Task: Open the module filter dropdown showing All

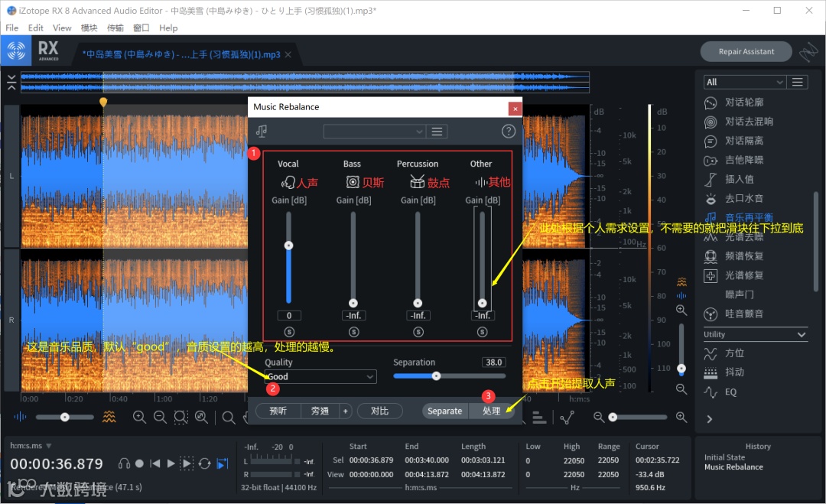Action: tap(744, 82)
